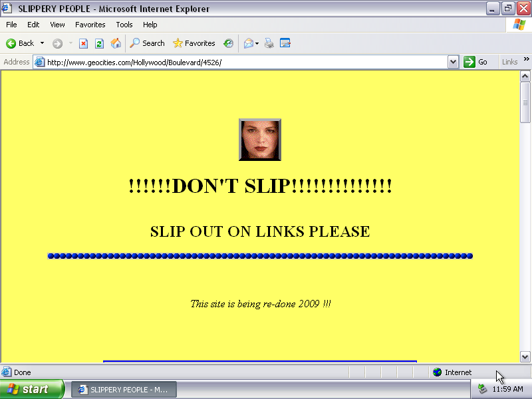
Task: Click the 11:59 AM clock
Action: (507, 389)
